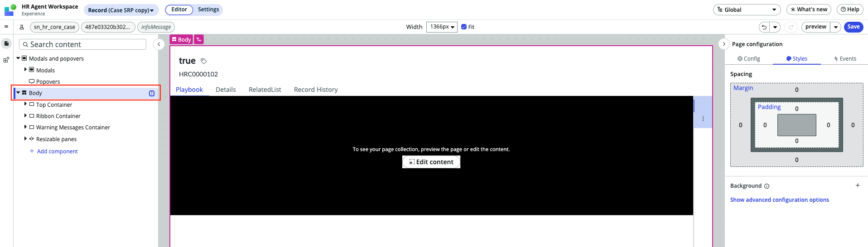Open the RelatedList tab

pyautogui.click(x=265, y=90)
